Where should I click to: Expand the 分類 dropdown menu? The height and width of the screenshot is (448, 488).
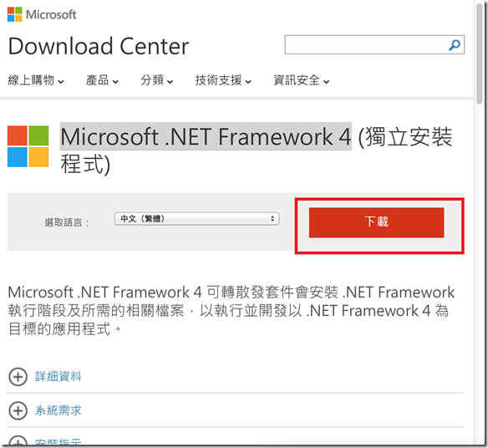point(156,80)
